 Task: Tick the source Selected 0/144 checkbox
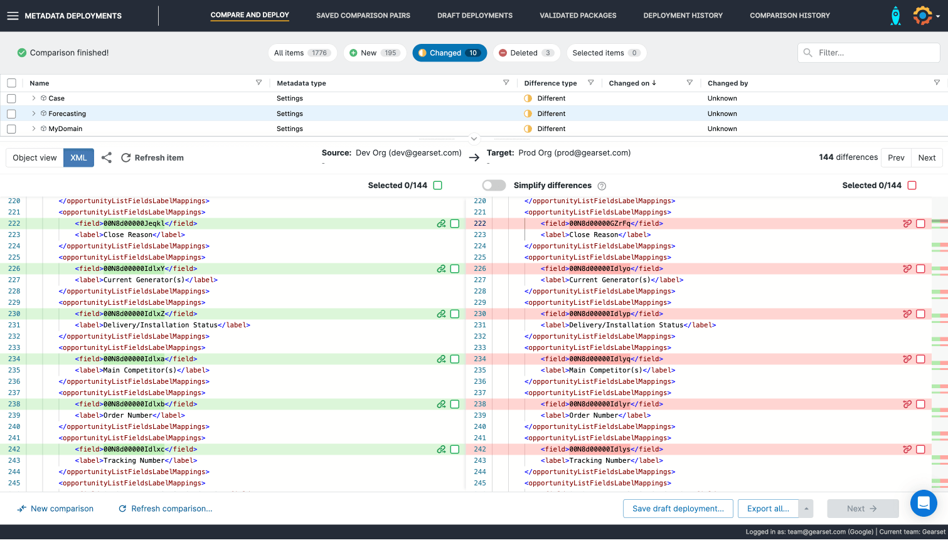pos(438,186)
